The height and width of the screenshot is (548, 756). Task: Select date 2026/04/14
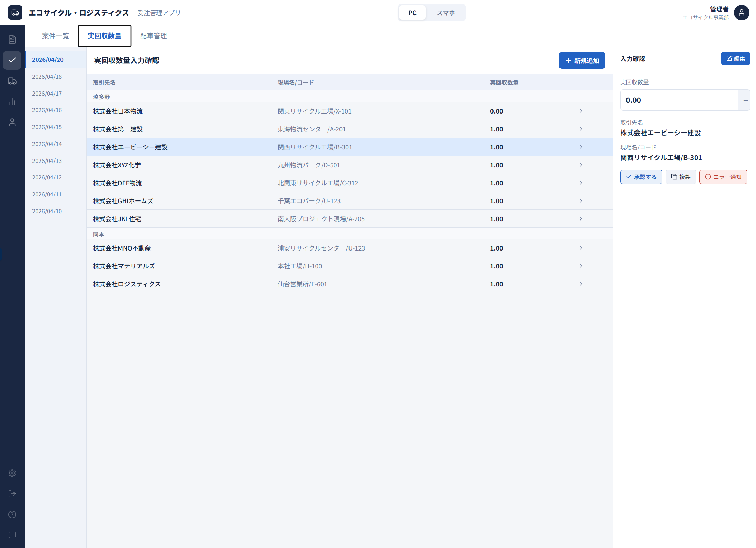click(x=56, y=144)
